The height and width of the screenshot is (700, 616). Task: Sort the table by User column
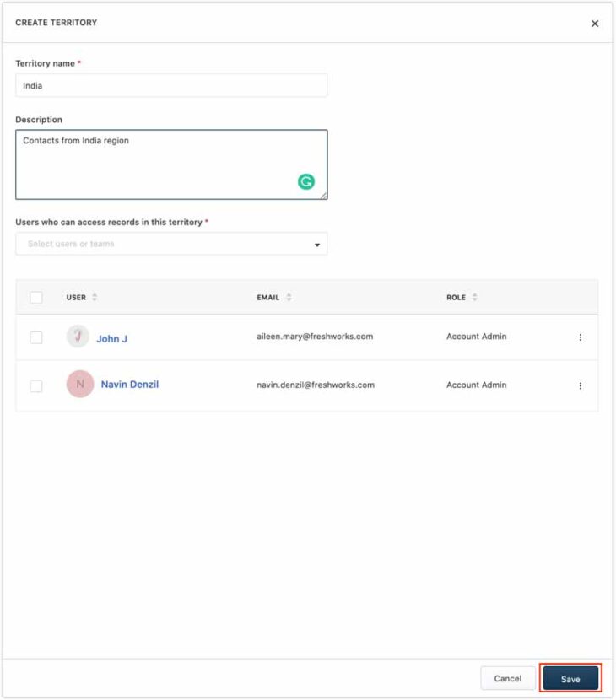95,298
